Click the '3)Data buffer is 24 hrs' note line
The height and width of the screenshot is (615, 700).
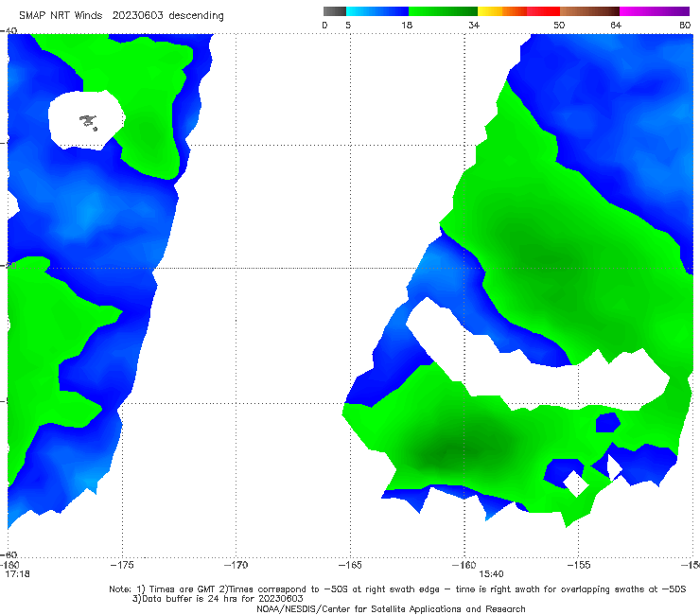[x=218, y=599]
